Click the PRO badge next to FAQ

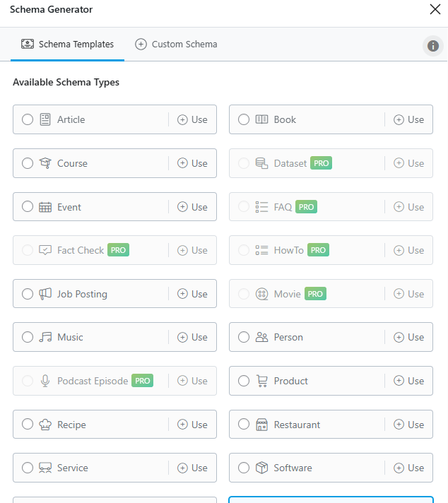coord(306,206)
